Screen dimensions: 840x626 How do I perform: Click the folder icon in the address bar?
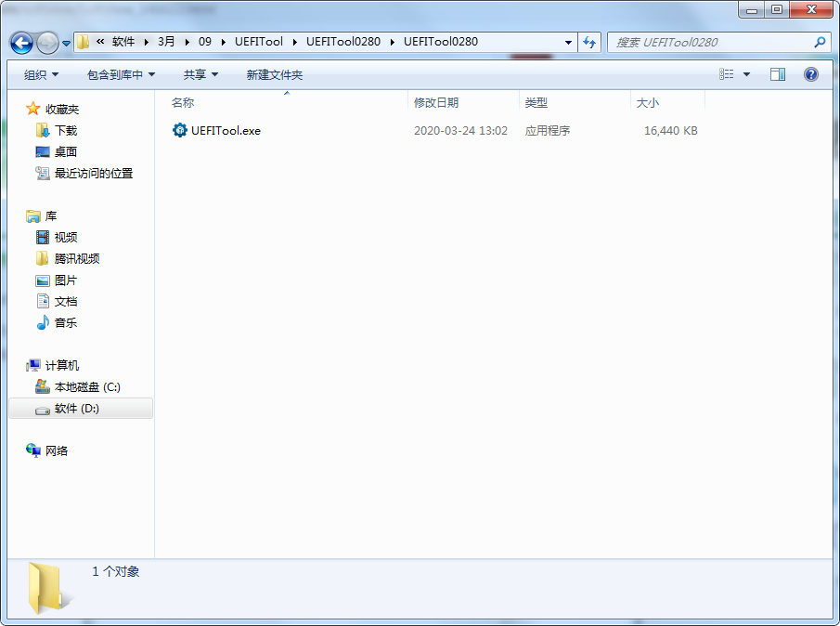pyautogui.click(x=83, y=42)
